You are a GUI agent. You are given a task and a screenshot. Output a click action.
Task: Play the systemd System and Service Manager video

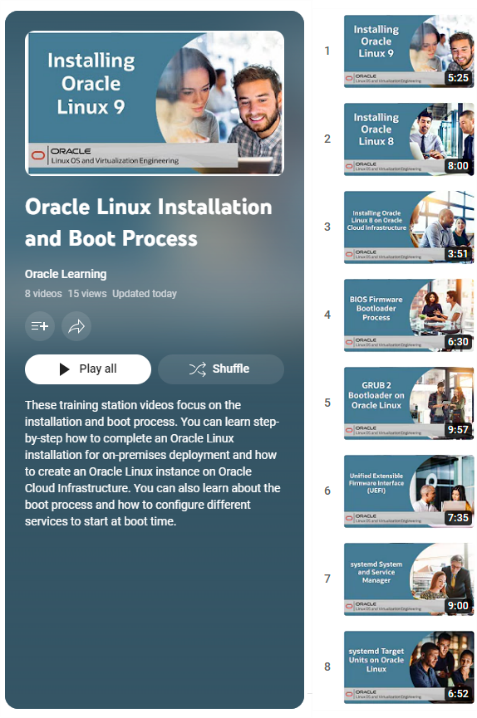[409, 579]
